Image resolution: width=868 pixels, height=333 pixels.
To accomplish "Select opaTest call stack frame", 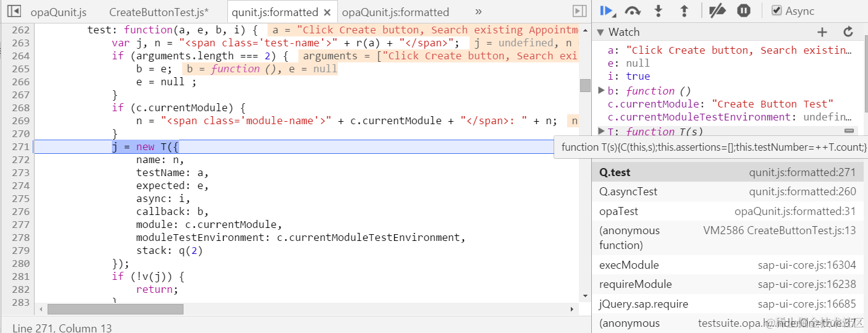I will pyautogui.click(x=728, y=211).
